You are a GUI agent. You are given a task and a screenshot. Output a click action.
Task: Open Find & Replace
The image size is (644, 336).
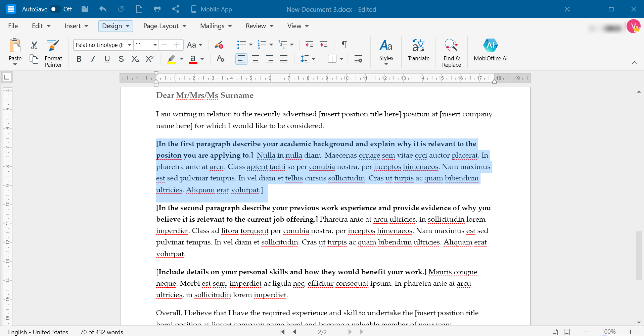pos(451,53)
